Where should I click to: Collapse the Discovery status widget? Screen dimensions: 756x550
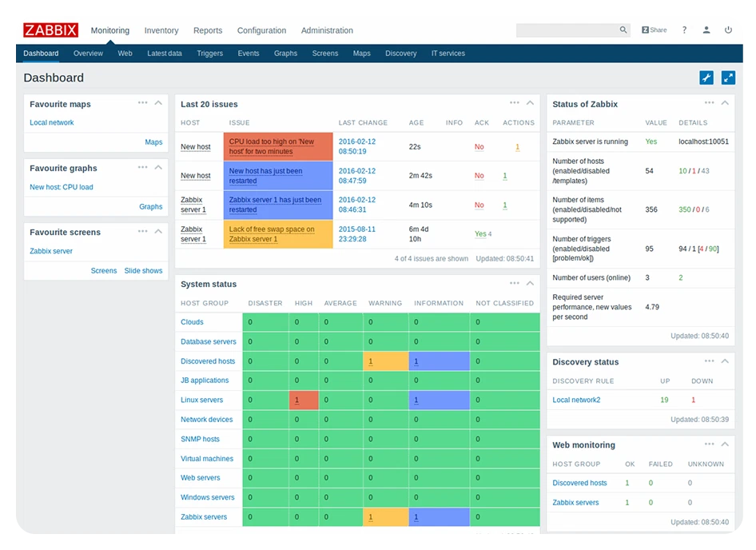(725, 361)
